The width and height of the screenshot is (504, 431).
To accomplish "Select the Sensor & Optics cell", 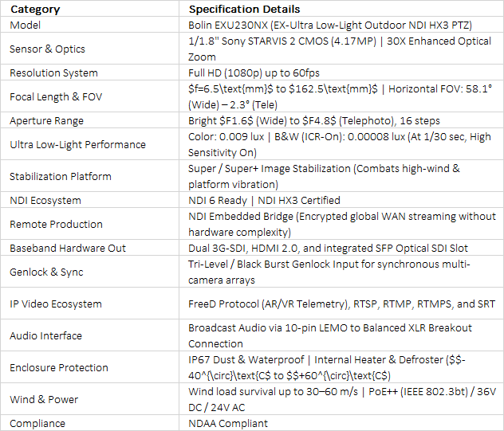I will 89,49.
